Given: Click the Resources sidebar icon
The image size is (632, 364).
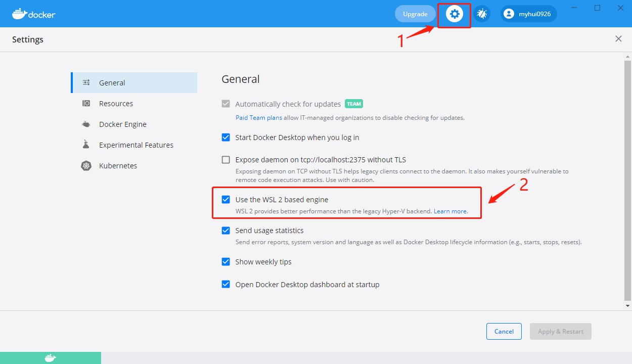Looking at the screenshot, I should (86, 104).
